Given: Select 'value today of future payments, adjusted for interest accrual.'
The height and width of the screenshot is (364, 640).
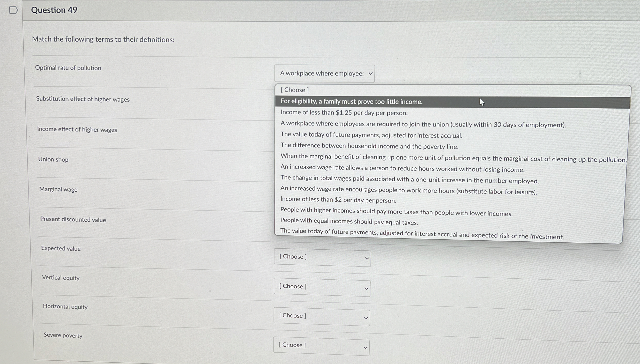Looking at the screenshot, I should [x=371, y=135].
